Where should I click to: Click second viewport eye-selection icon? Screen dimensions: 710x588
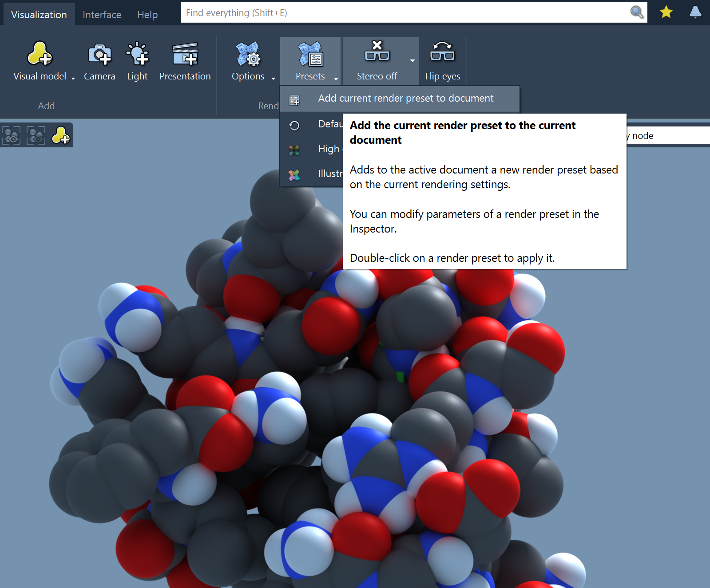[36, 135]
